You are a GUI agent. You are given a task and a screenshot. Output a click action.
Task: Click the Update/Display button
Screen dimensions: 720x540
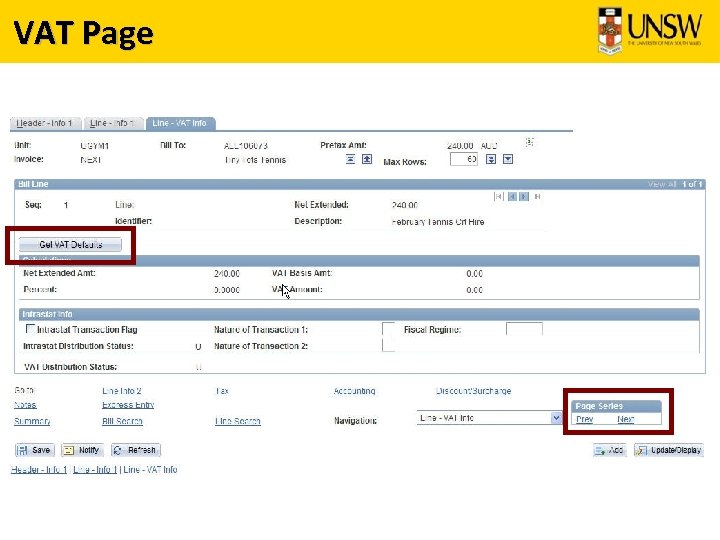(x=669, y=450)
